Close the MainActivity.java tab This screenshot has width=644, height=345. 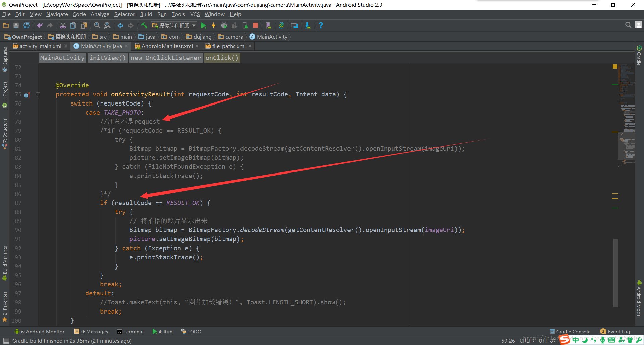pyautogui.click(x=126, y=46)
